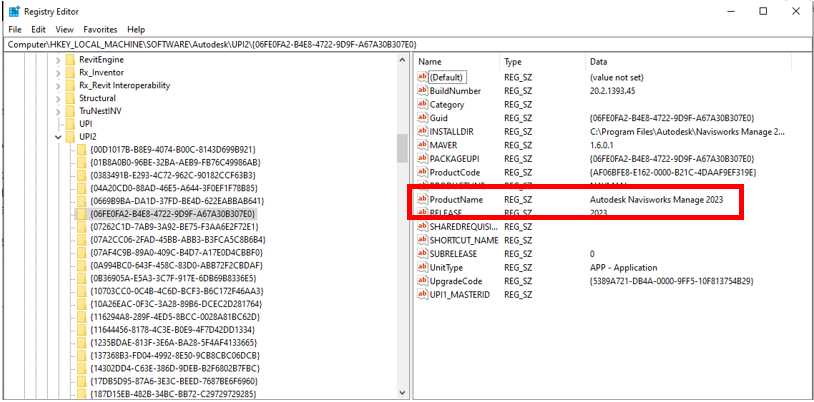Select the Rx_Revit Interoperability key
Viewport: 814px width, 402px height.
[x=125, y=85]
